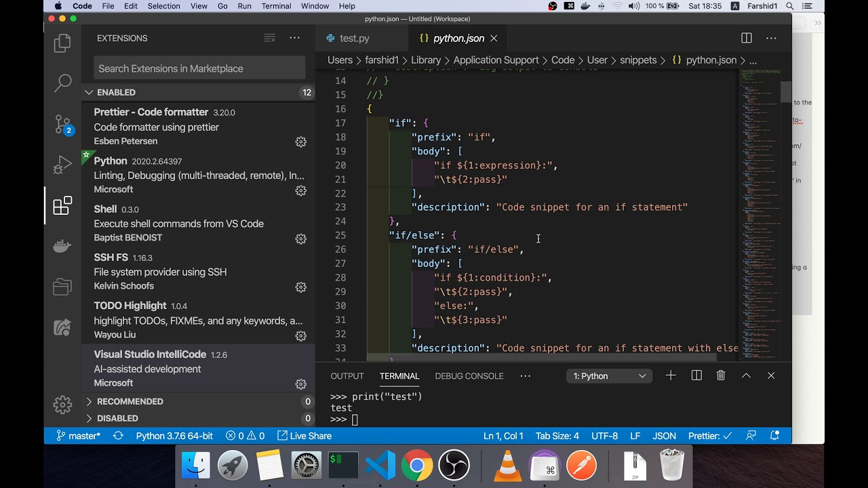Click the editor vertical scrollbar thumb
The height and width of the screenshot is (488, 868).
(786, 91)
